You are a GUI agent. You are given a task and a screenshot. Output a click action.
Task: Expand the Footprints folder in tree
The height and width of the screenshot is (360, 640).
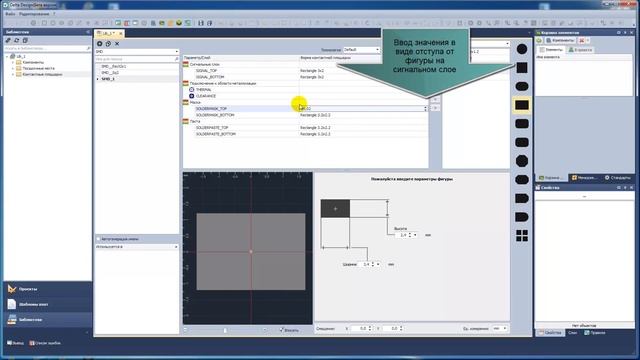(x=13, y=69)
